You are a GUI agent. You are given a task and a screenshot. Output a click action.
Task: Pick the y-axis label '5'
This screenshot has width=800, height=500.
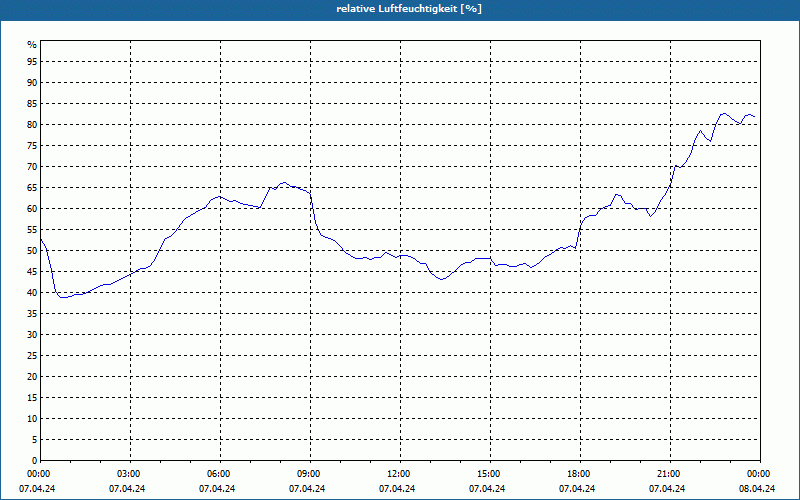click(x=35, y=440)
